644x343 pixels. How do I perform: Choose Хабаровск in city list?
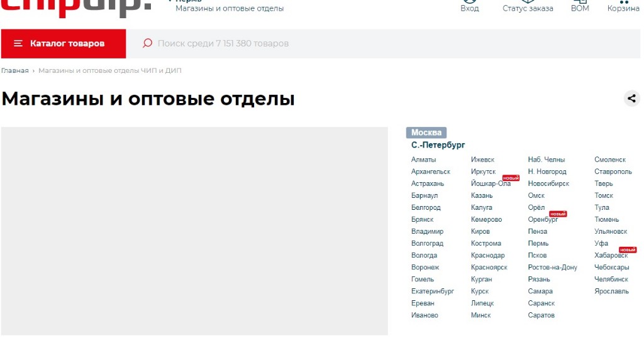611,255
